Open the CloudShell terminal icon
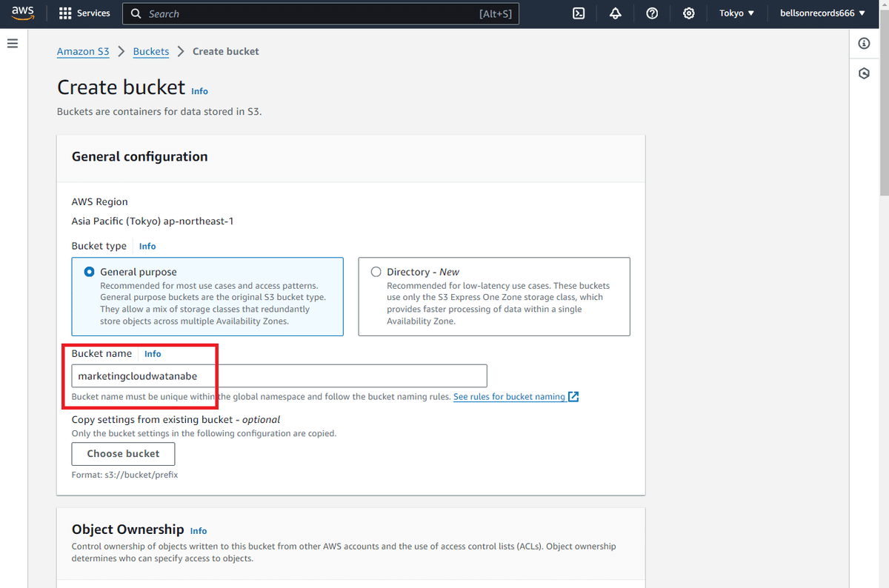Image resolution: width=889 pixels, height=588 pixels. (579, 13)
